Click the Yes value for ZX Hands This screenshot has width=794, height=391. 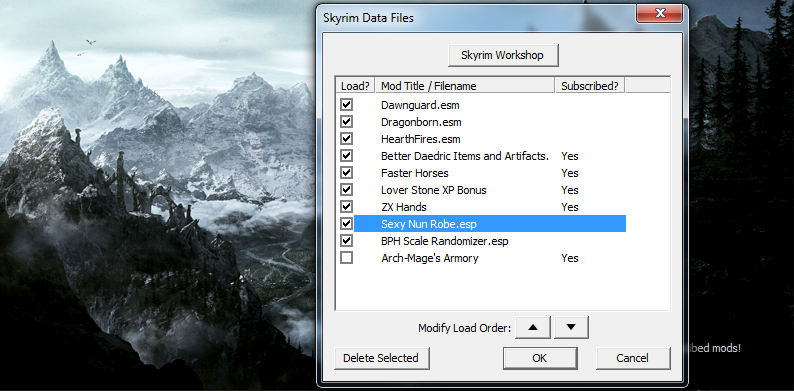(x=570, y=207)
